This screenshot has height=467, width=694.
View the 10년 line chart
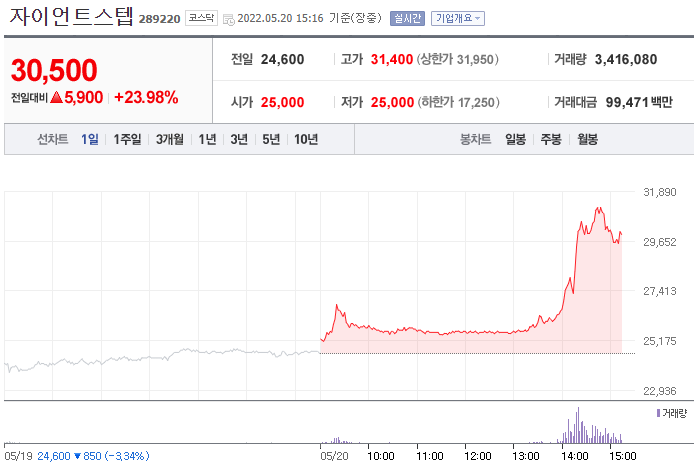(306, 139)
